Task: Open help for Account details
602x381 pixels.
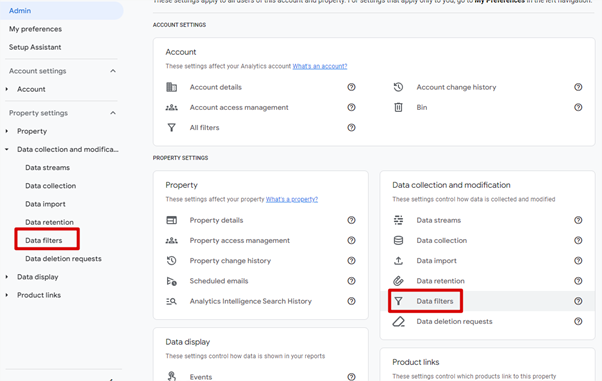Action: tap(351, 87)
